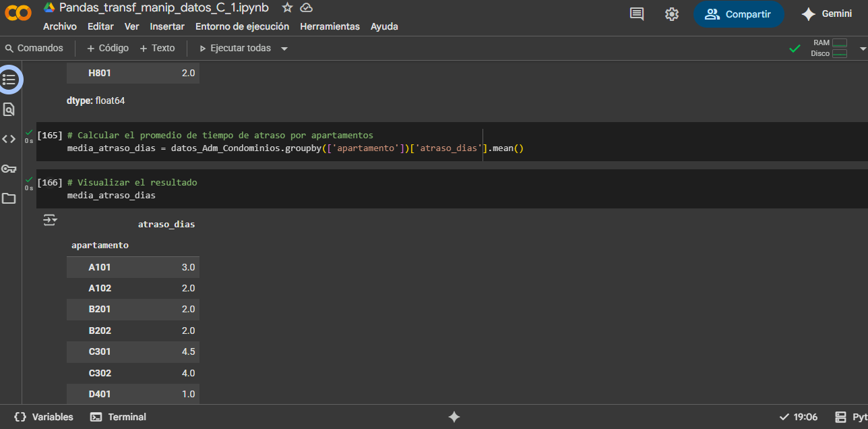Image resolution: width=868 pixels, height=429 pixels.
Task: Click the A102 row label
Action: 100,288
